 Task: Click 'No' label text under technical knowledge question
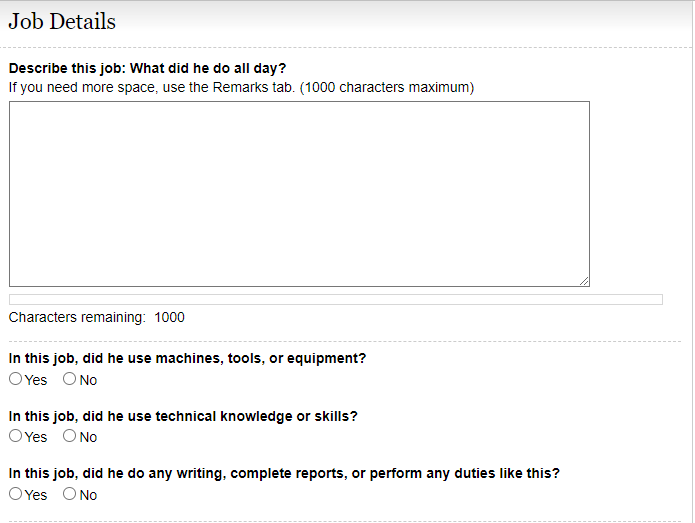click(x=88, y=437)
